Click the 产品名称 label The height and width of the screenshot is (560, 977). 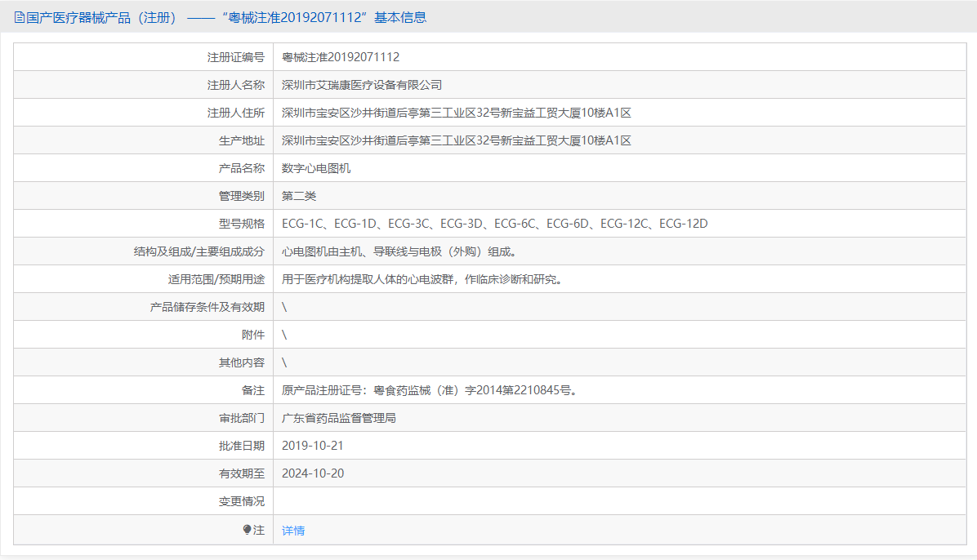click(242, 168)
